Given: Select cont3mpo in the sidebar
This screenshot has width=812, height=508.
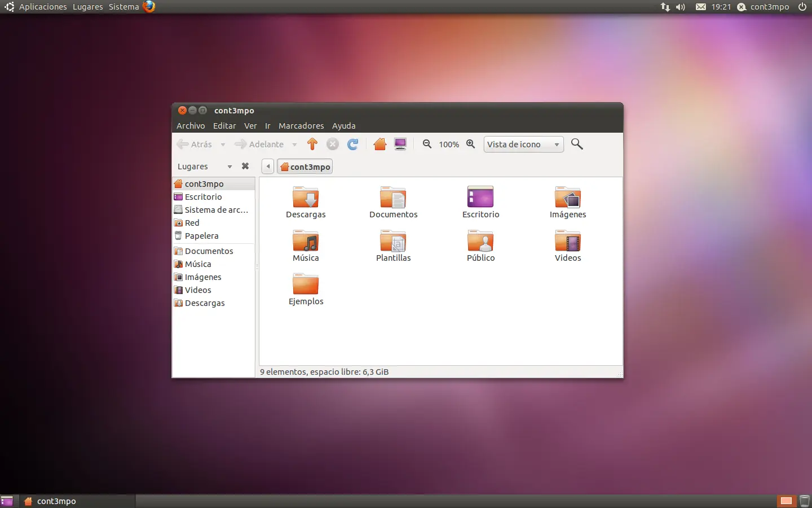Looking at the screenshot, I should pyautogui.click(x=214, y=184).
